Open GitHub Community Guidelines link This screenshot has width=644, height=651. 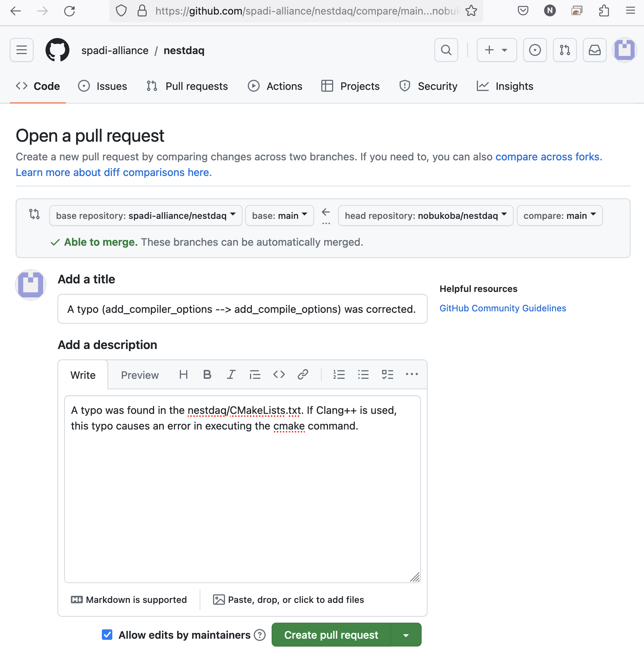[x=503, y=308]
